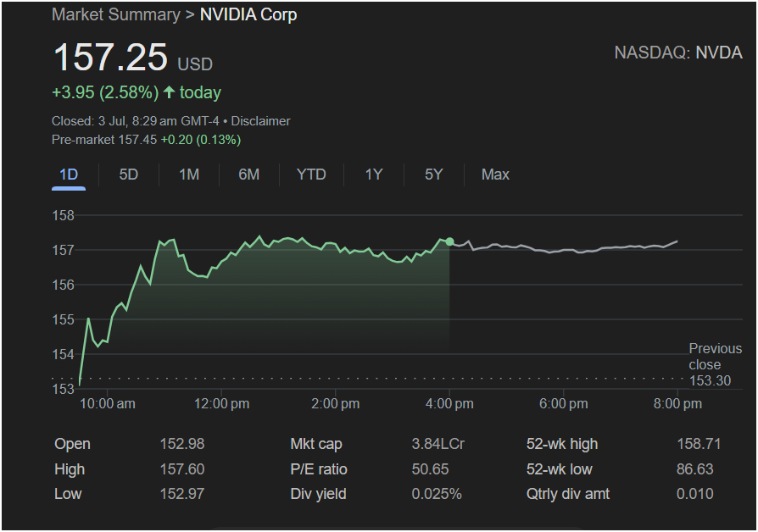Click the Previous close 153.30 label

pos(715,364)
